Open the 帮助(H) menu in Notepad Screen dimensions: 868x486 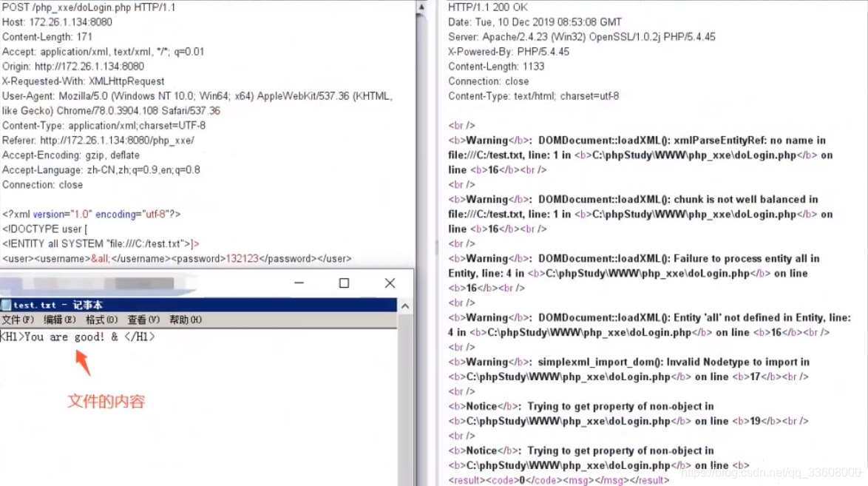186,320
